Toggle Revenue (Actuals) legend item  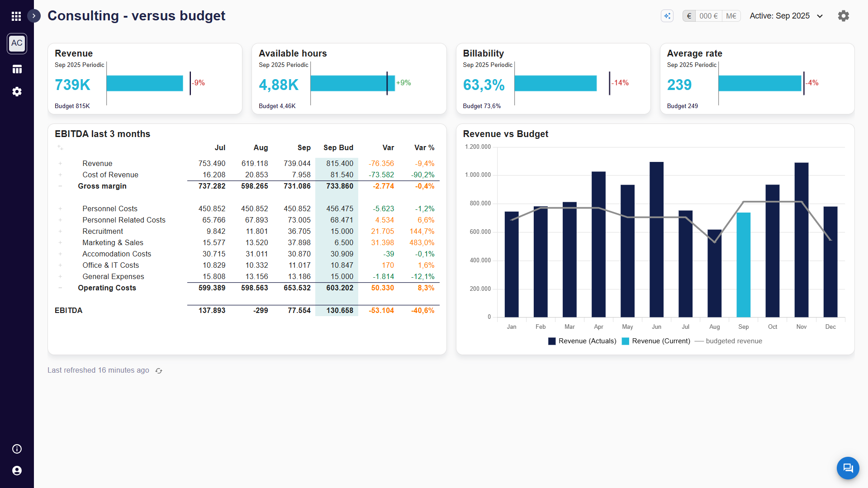pyautogui.click(x=582, y=341)
